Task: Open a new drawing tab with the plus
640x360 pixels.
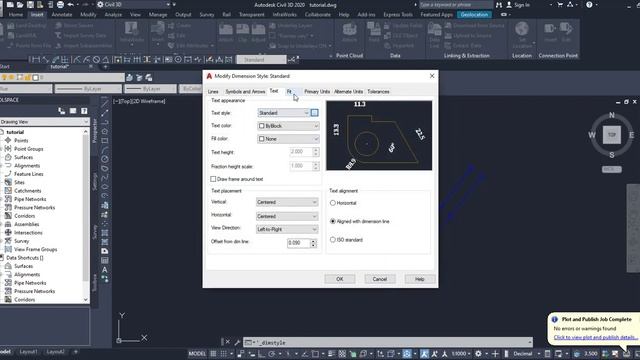Action: click(x=105, y=67)
